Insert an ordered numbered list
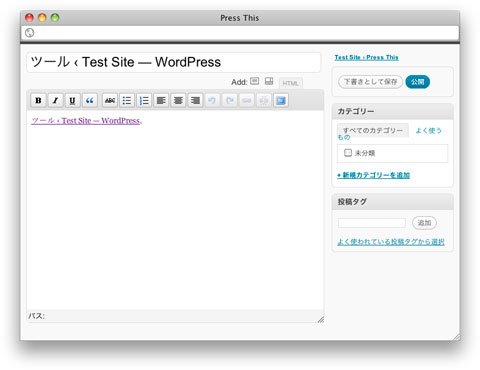 point(144,100)
